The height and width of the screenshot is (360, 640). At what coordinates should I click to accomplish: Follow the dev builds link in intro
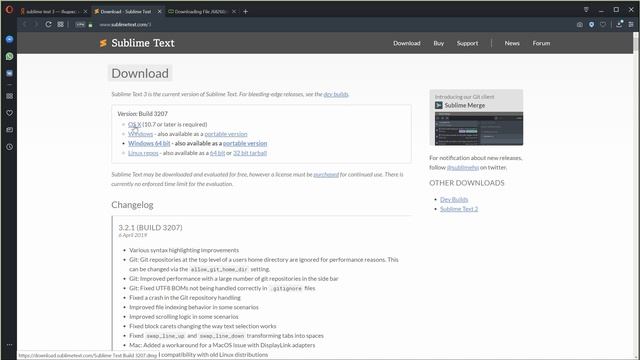pyautogui.click(x=336, y=94)
